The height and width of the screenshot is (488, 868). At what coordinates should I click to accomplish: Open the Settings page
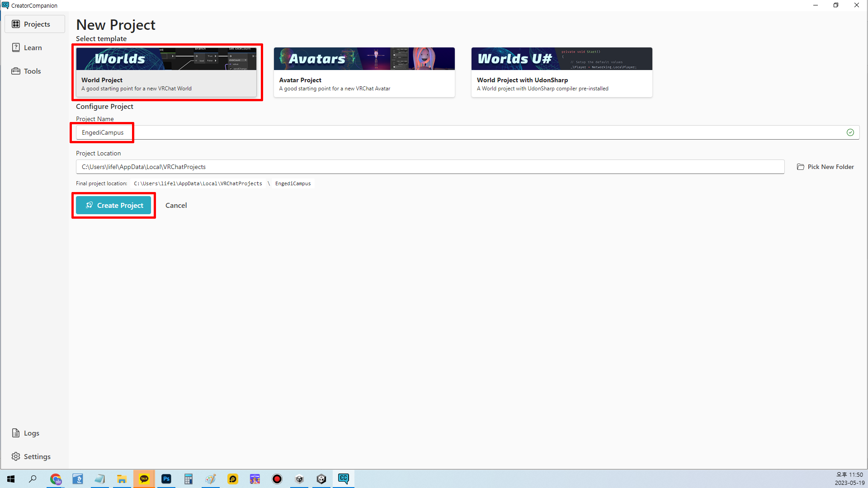pyautogui.click(x=31, y=456)
